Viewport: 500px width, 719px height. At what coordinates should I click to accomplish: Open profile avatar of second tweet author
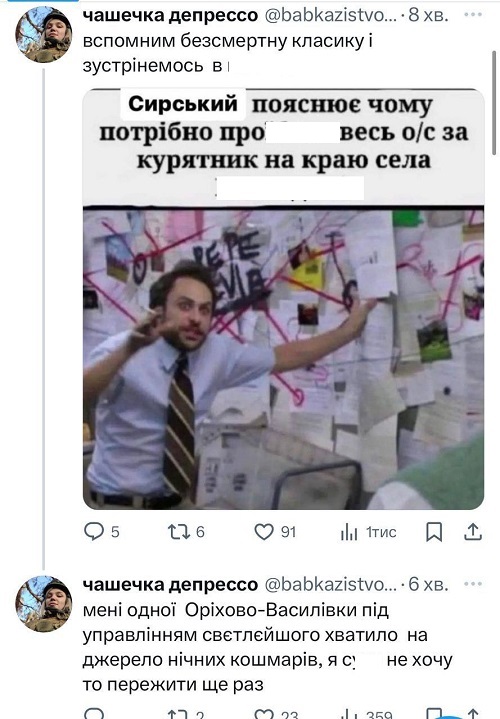[x=44, y=604]
